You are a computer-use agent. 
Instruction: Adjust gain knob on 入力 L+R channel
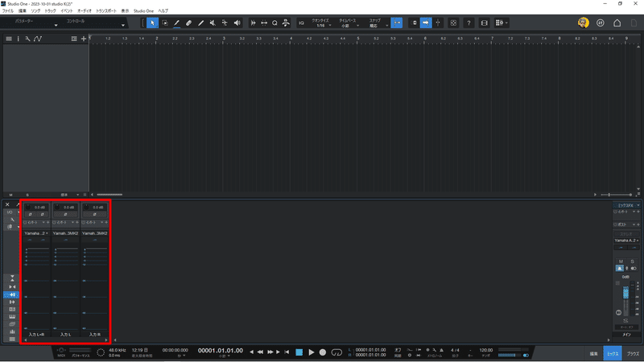pos(28,208)
